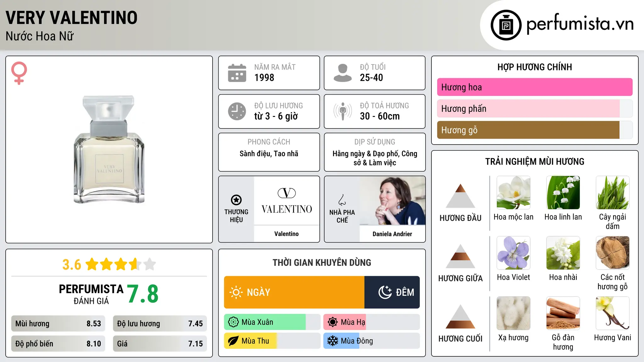The height and width of the screenshot is (362, 644).
Task: Click the Nước Hoa Nữ subtitle
Action: click(40, 36)
